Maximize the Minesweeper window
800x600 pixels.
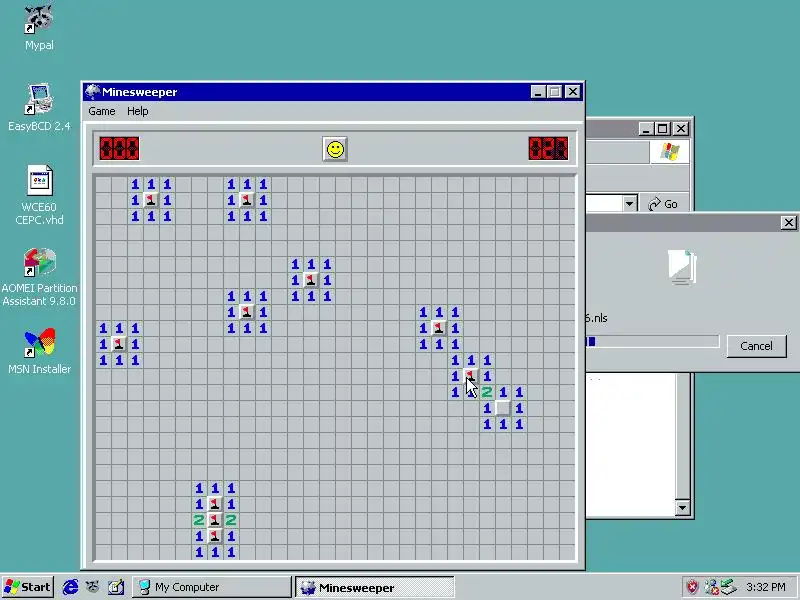(x=555, y=92)
